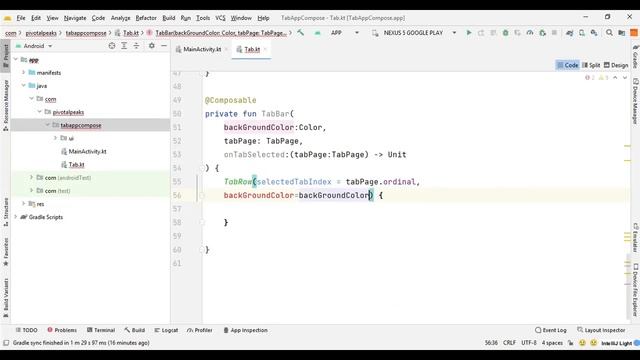
Task: Open the File menu
Action: coord(21,18)
